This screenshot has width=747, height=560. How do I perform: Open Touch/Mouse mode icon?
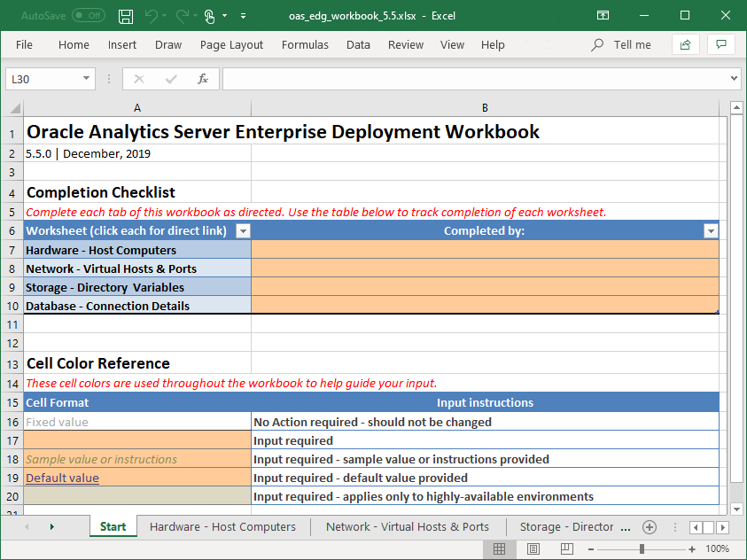click(x=210, y=16)
